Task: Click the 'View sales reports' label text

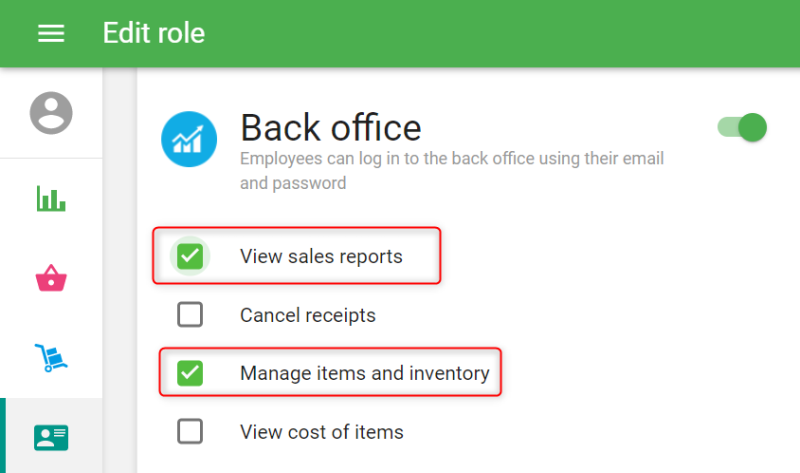Action: coord(321,257)
